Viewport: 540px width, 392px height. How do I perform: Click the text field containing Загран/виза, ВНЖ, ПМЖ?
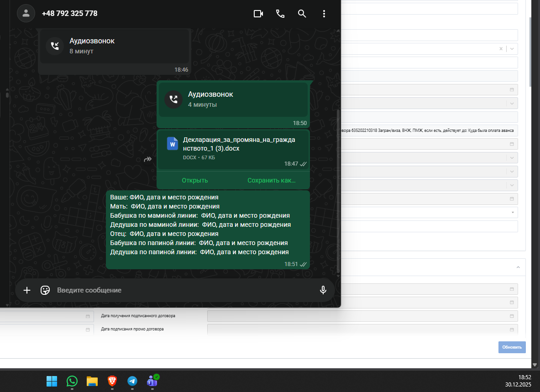coord(429,131)
